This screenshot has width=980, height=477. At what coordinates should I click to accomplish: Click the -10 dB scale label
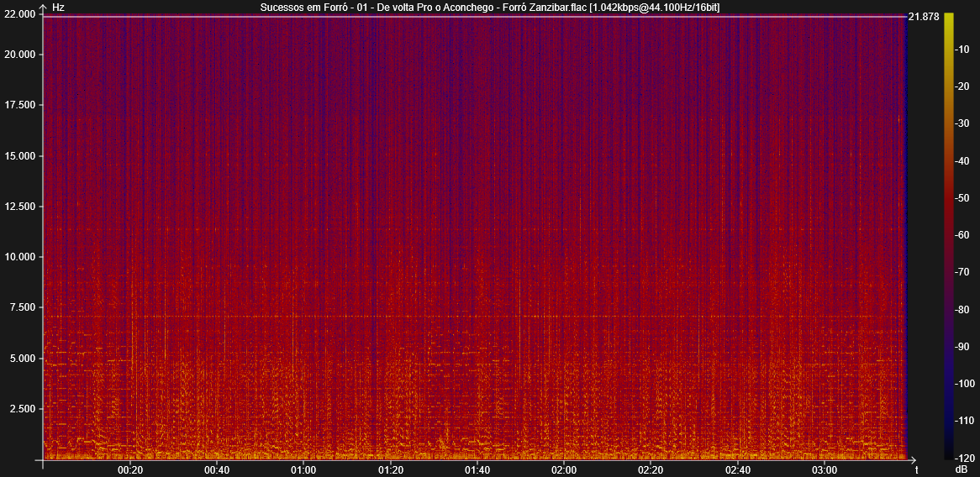pyautogui.click(x=962, y=50)
